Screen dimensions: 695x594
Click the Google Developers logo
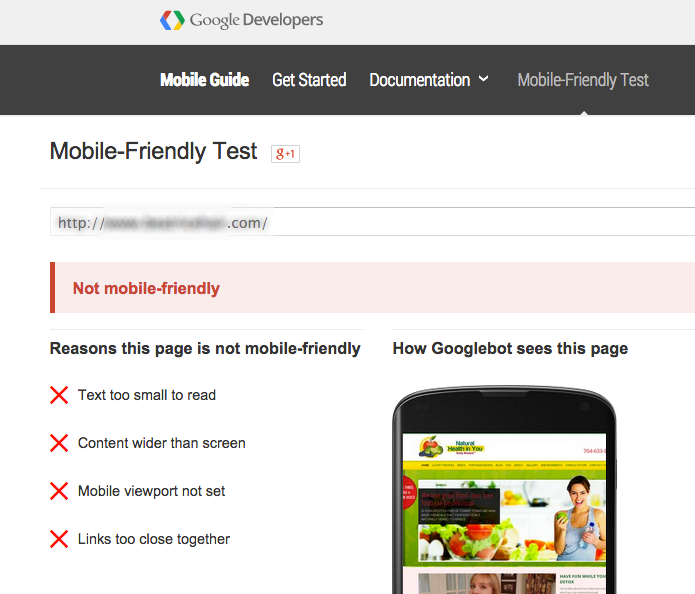pyautogui.click(x=241, y=20)
